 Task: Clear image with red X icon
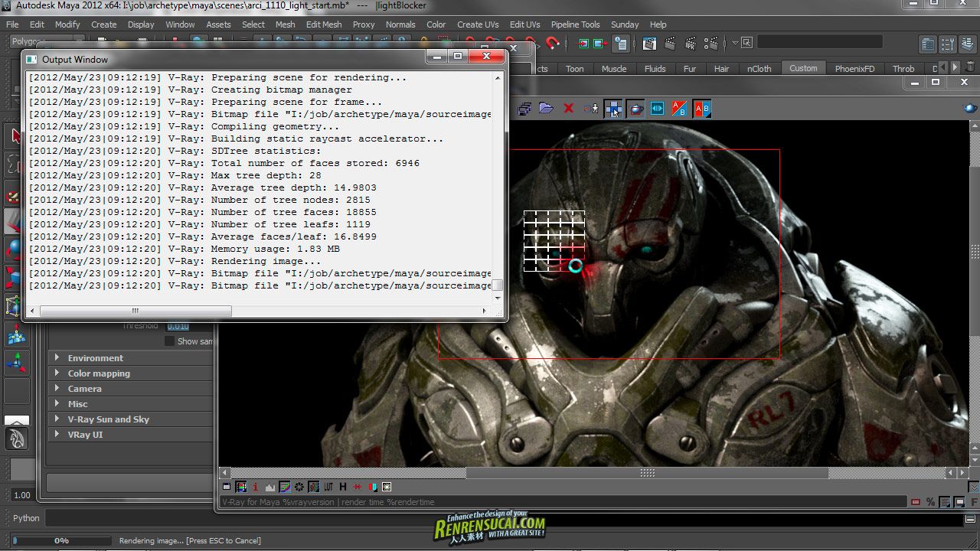coord(568,109)
